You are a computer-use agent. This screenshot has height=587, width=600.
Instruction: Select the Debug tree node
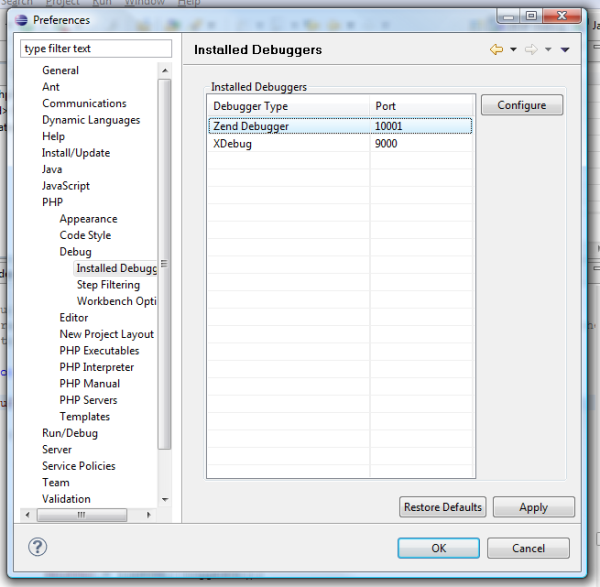(75, 252)
